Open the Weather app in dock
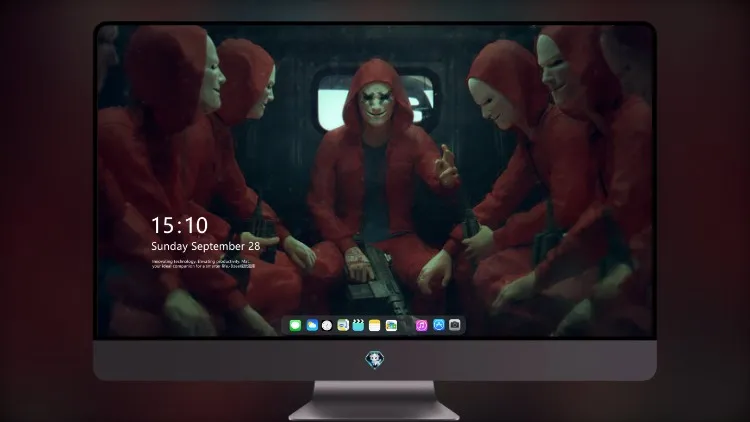 tap(312, 326)
